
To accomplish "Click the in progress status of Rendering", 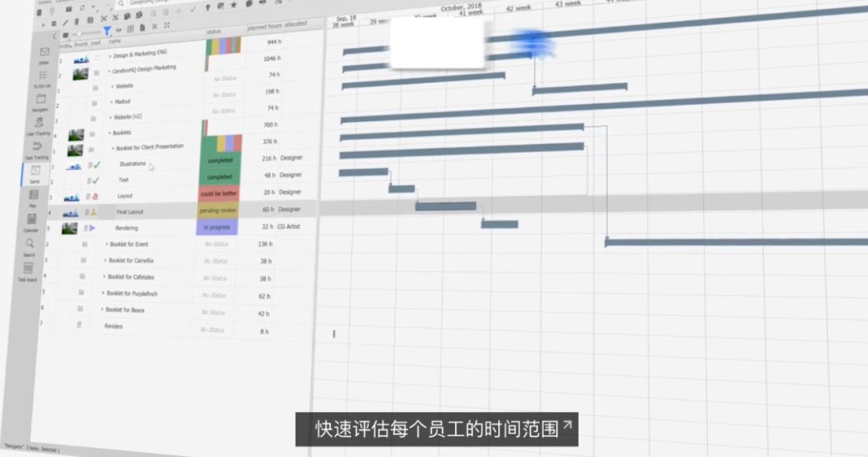I will pos(216,227).
